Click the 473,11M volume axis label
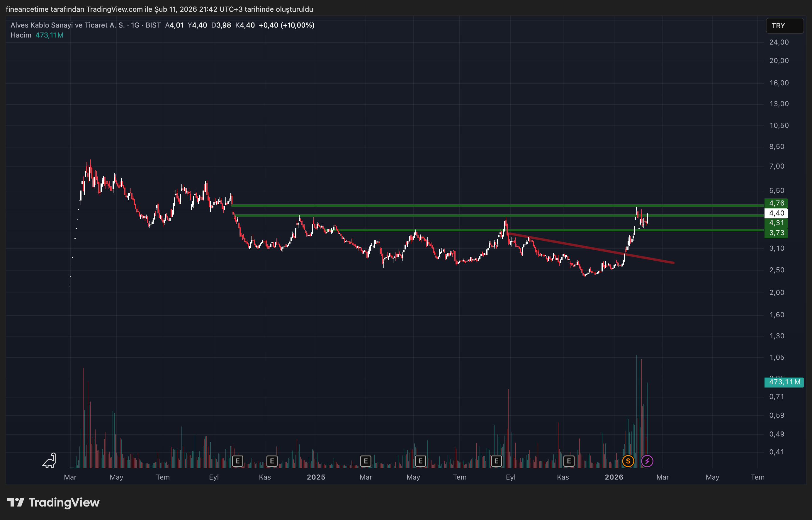The image size is (812, 520). [784, 382]
